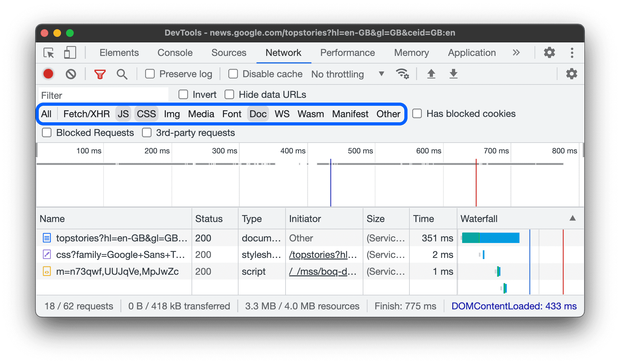The height and width of the screenshot is (364, 620).
Task: Enable the Has blocked cookies checkbox
Action: [x=417, y=113]
